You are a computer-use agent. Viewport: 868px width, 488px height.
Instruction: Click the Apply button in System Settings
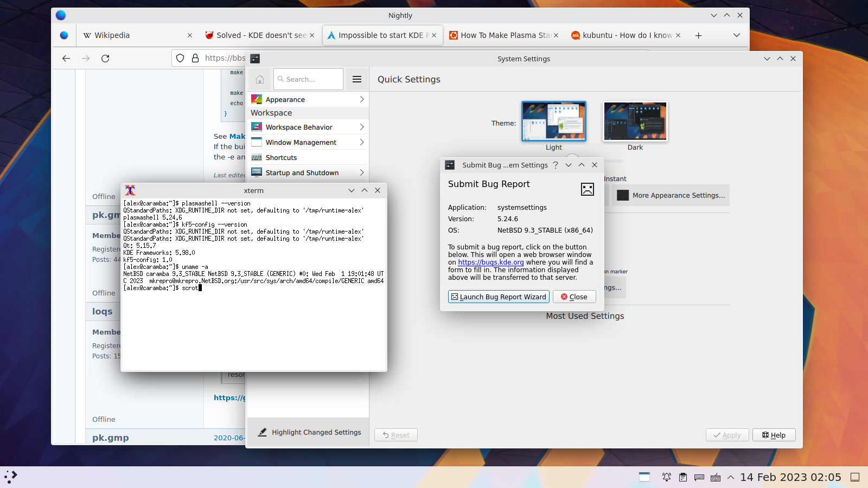point(727,435)
